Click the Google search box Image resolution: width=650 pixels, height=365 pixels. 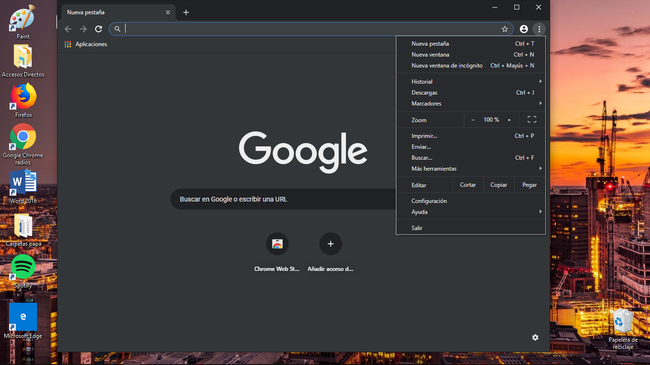[x=283, y=200]
